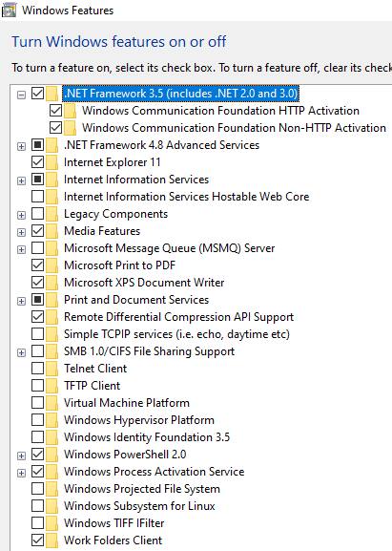Click the folder icon beside Media Features
Image resolution: width=392 pixels, height=551 pixels.
point(52,231)
